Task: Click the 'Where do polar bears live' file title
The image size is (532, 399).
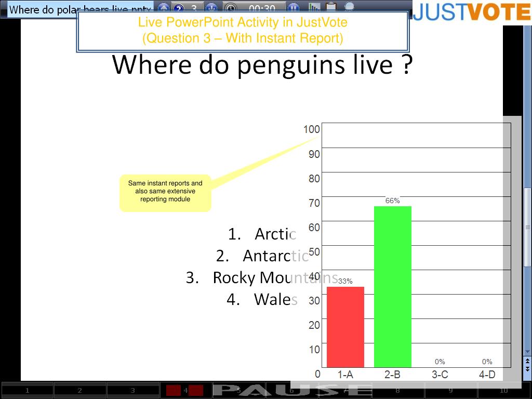Action: tap(80, 9)
